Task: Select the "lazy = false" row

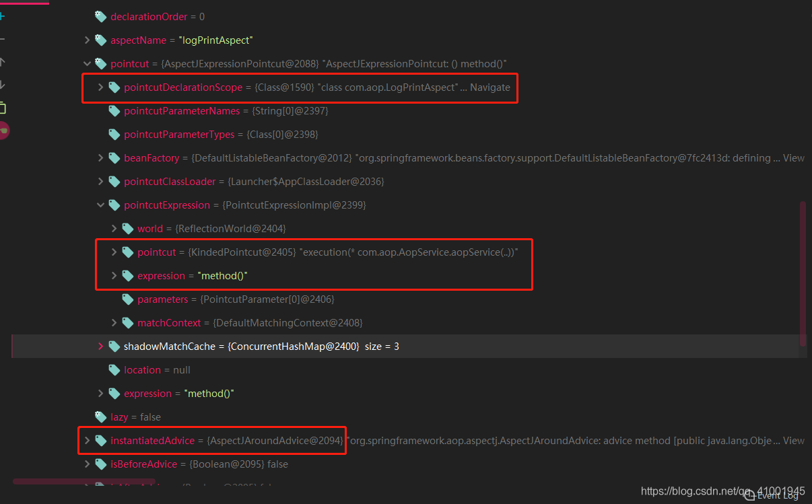Action: (135, 417)
